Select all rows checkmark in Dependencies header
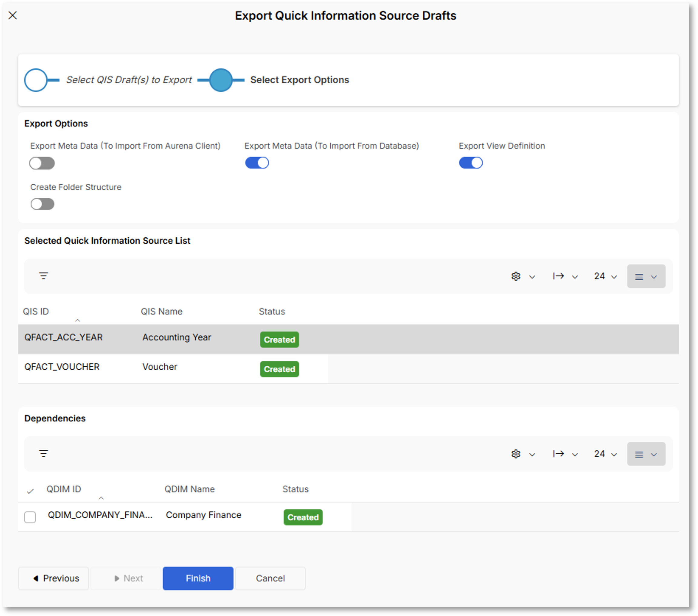 click(x=30, y=491)
